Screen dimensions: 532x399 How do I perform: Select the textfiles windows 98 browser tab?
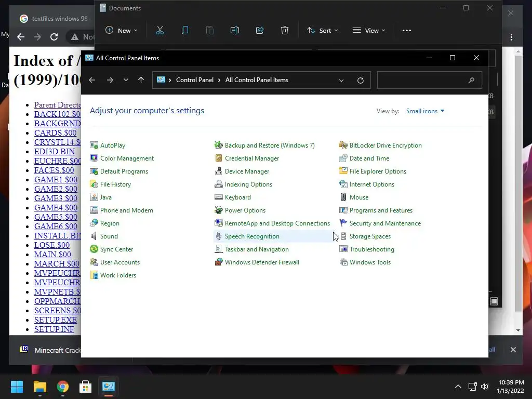pos(54,19)
